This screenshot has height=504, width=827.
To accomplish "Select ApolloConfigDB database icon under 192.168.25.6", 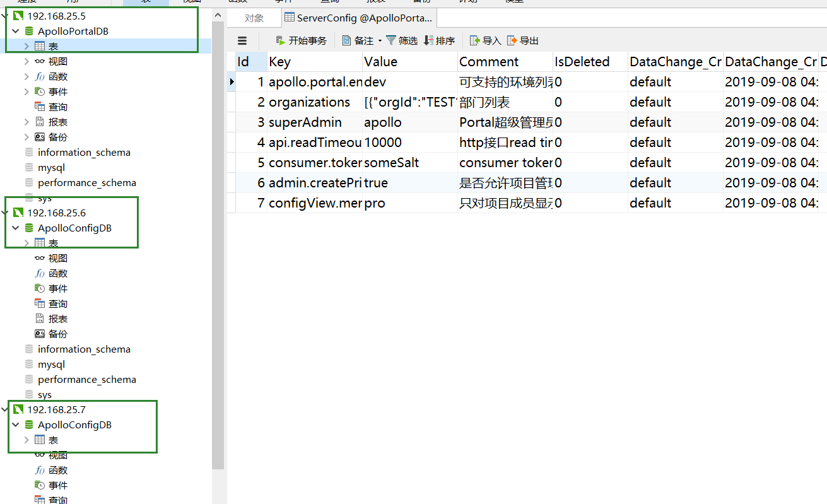I will coord(28,228).
